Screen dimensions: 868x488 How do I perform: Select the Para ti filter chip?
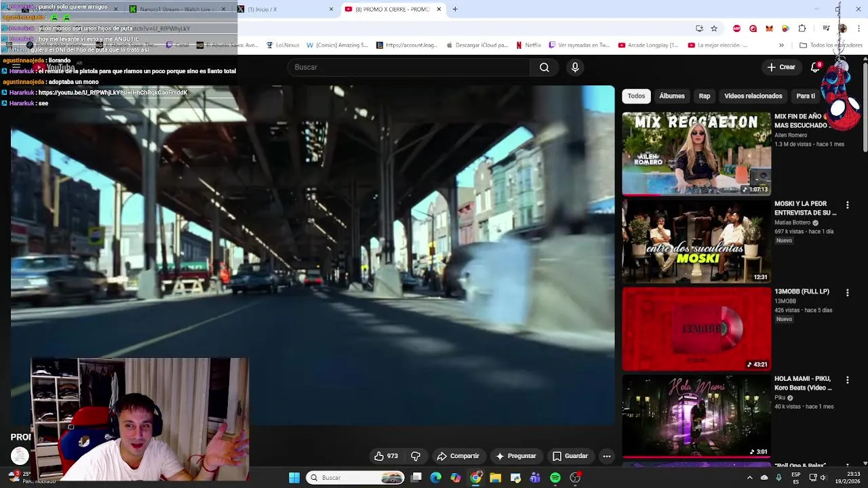(x=806, y=96)
